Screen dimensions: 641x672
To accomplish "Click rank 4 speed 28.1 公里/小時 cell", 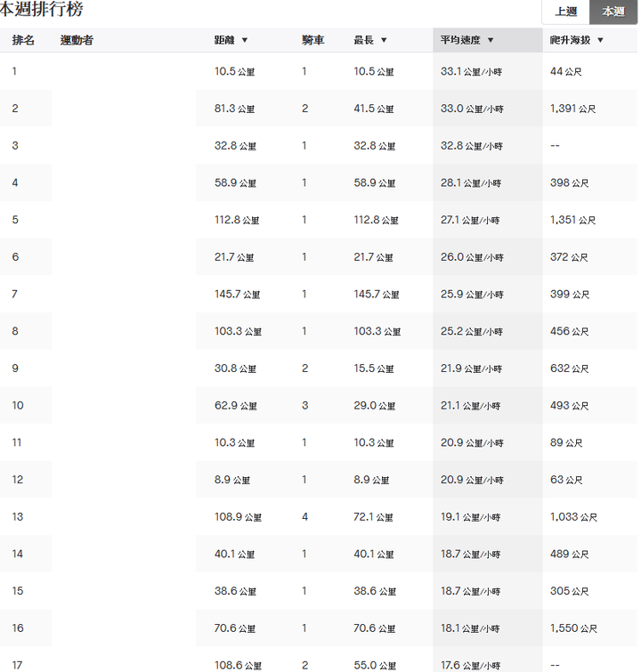I will 471,183.
